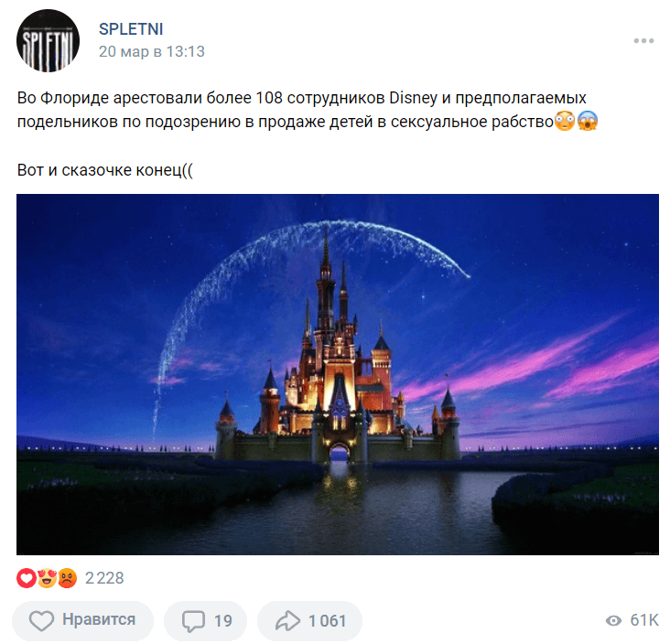Image resolution: width=670 pixels, height=644 pixels.
Task: Click the heart outline in the like button
Action: tap(41, 620)
